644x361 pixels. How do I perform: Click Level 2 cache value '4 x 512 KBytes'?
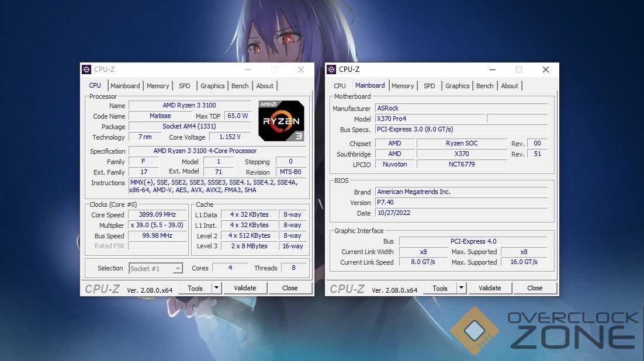tap(250, 236)
